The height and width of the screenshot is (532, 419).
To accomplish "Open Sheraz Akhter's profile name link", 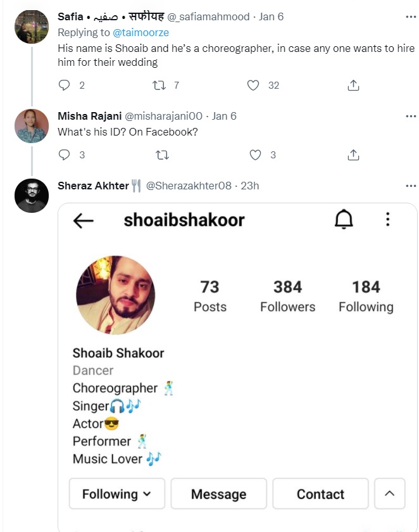I will click(93, 186).
